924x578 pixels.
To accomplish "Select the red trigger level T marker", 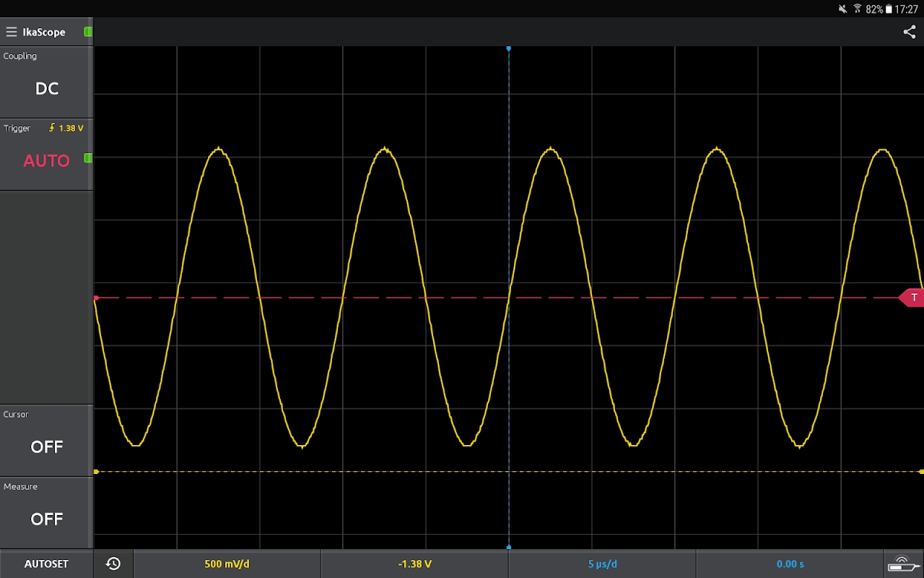I will (912, 298).
